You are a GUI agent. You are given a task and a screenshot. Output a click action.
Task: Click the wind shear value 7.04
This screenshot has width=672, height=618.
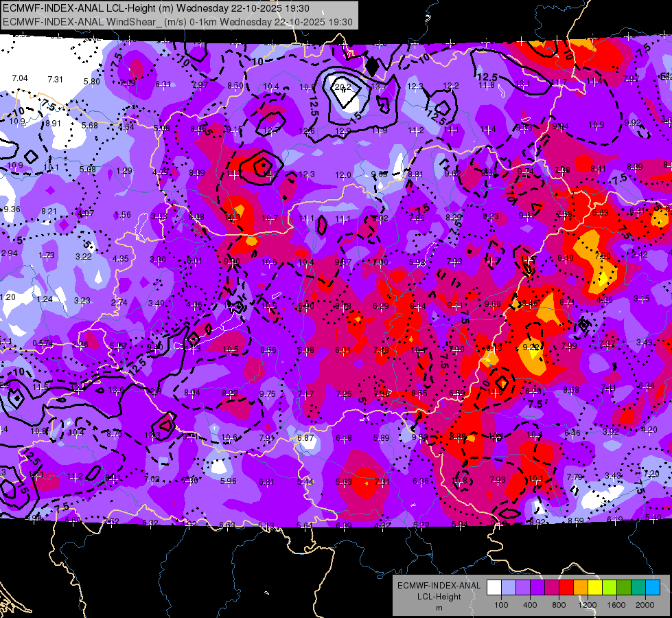[20, 78]
